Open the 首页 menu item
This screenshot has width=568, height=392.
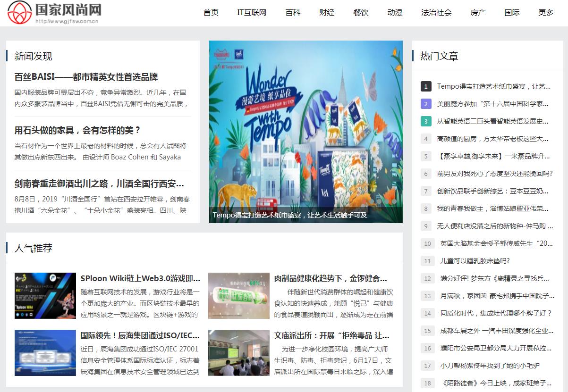(211, 13)
